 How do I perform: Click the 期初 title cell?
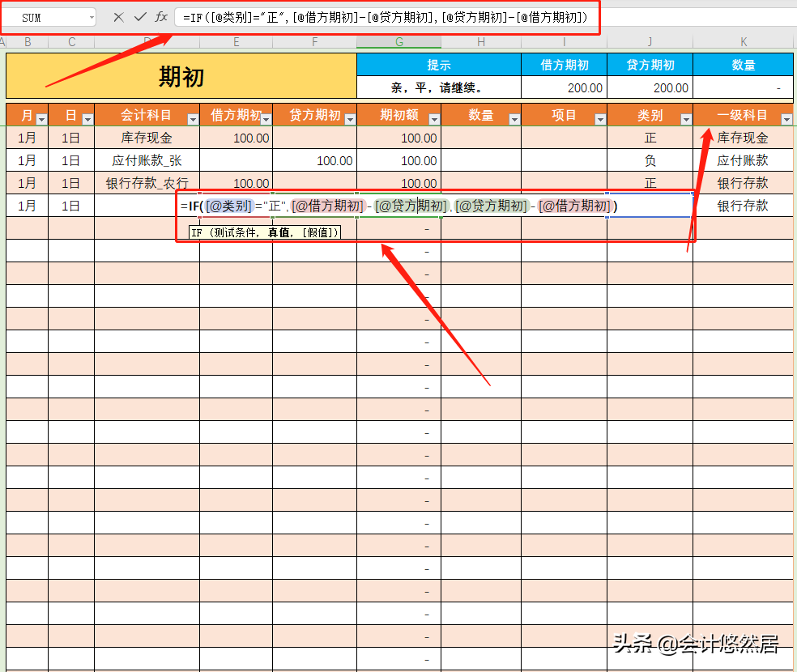click(x=180, y=74)
